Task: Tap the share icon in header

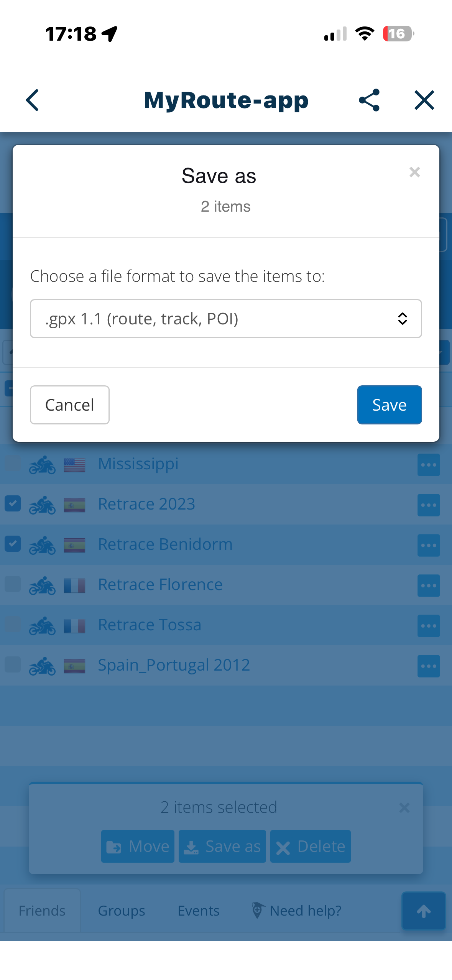Action: (369, 100)
